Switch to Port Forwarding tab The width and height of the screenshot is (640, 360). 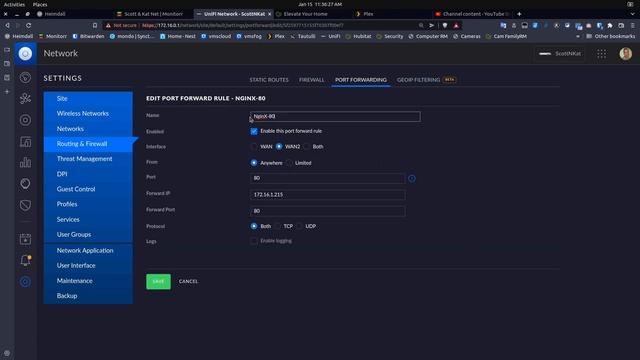click(x=361, y=80)
